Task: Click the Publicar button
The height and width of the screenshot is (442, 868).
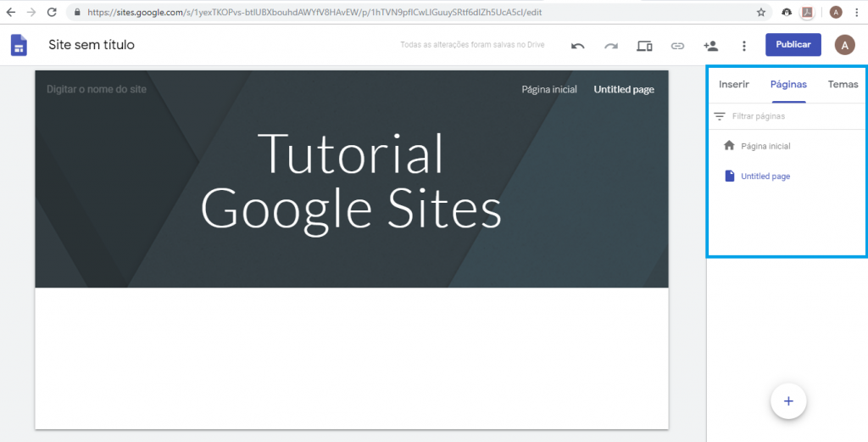Action: [x=793, y=45]
